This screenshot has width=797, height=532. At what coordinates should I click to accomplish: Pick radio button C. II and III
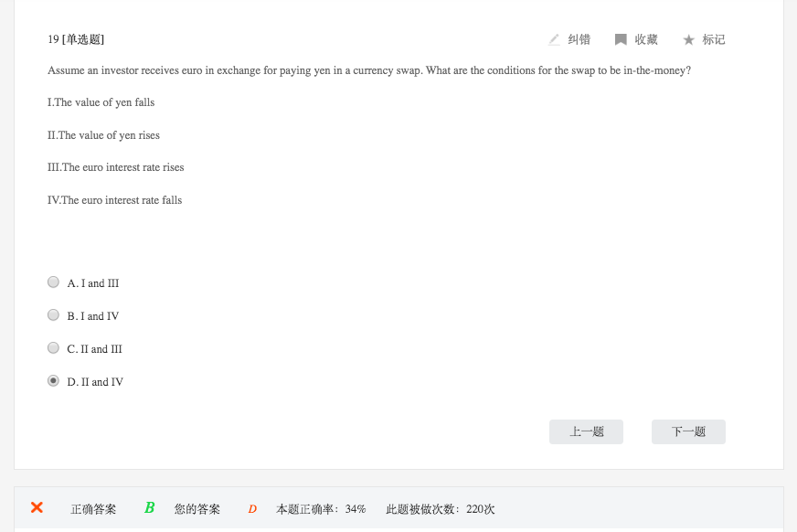[53, 348]
